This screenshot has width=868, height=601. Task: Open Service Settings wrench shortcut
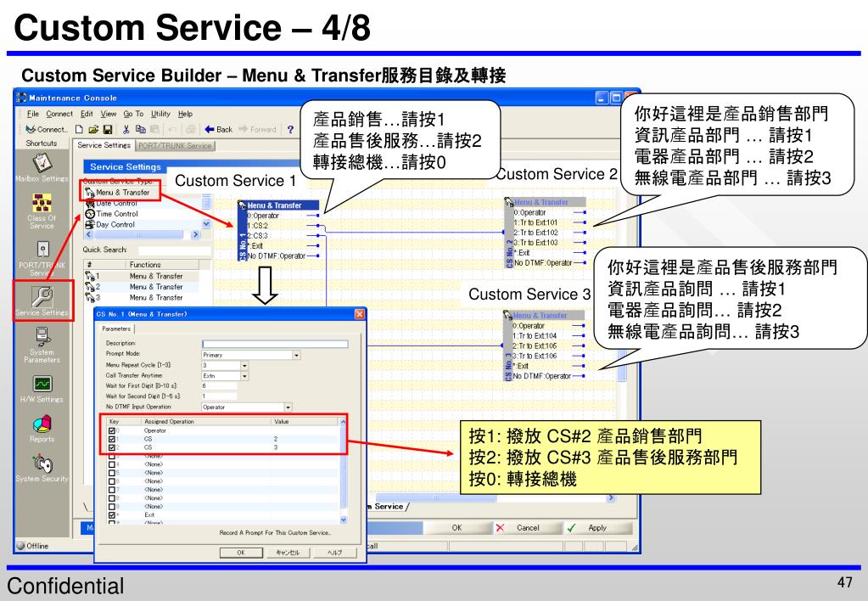coord(42,296)
